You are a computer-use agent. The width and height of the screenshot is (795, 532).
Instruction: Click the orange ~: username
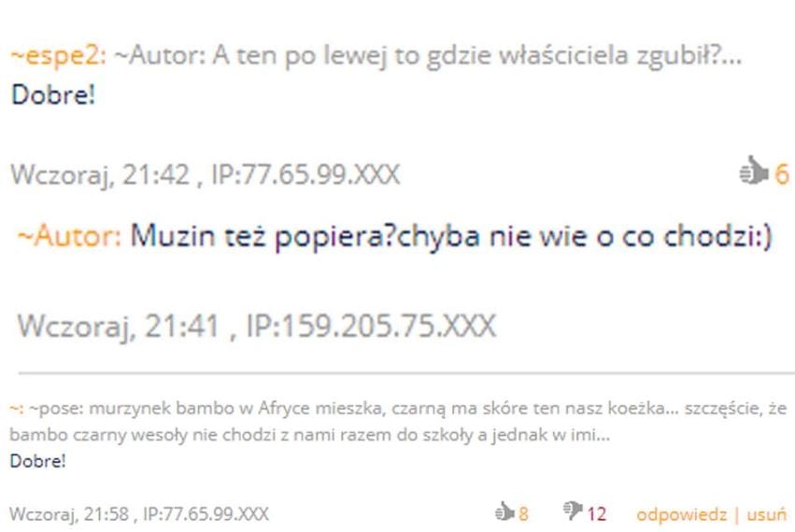pos(16,409)
